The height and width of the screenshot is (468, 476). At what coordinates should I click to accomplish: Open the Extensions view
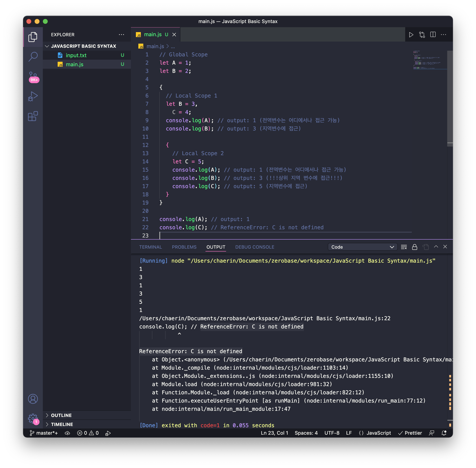coord(33,116)
